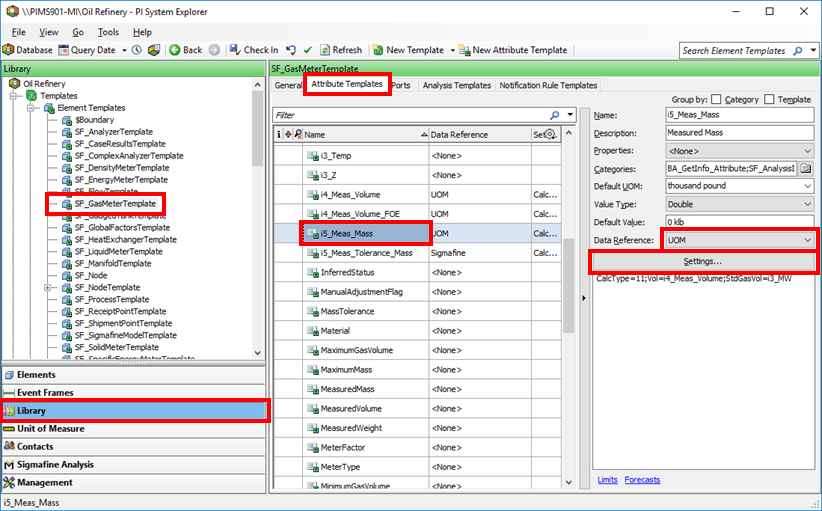Click the Name input field
The width and height of the screenshot is (822, 511).
[x=740, y=115]
